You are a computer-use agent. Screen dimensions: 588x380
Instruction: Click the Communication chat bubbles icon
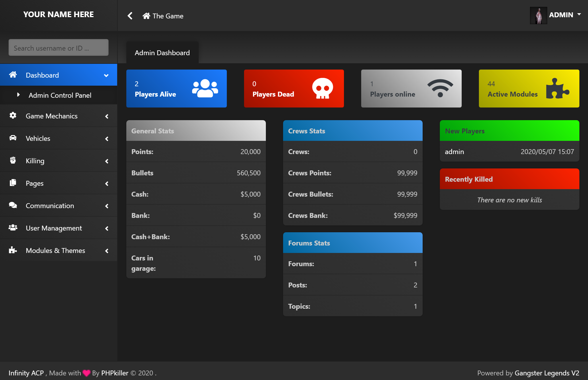coord(13,205)
